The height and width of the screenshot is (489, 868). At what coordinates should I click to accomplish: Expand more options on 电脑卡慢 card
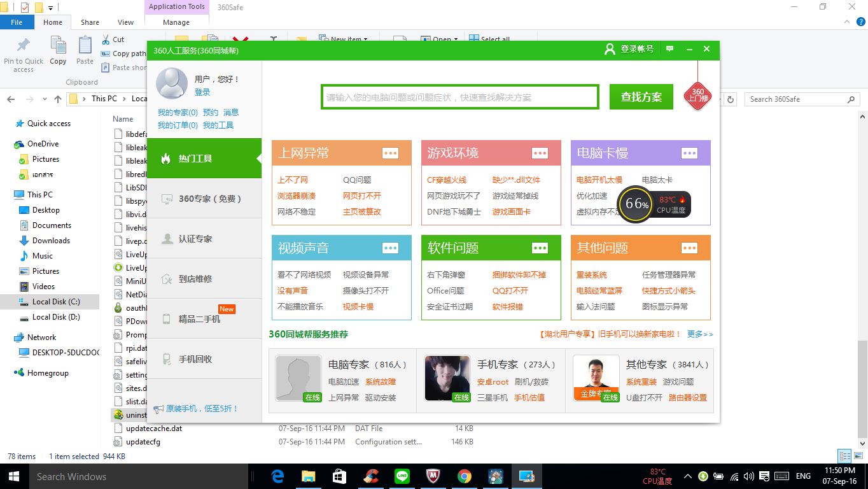(689, 153)
